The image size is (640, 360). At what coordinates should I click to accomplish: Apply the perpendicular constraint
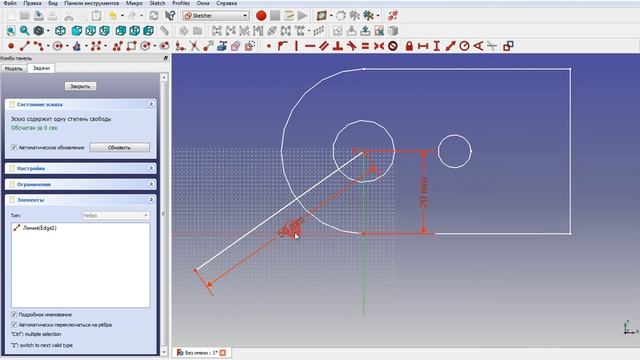(338, 46)
